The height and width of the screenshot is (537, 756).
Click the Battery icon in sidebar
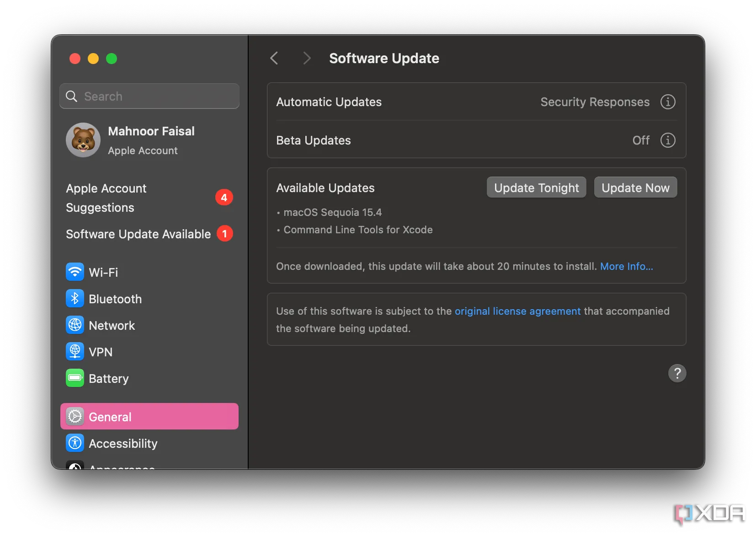75,378
